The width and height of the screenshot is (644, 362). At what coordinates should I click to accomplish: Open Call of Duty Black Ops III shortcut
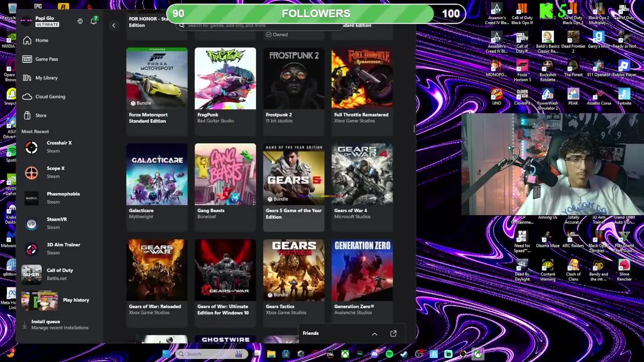tap(522, 14)
